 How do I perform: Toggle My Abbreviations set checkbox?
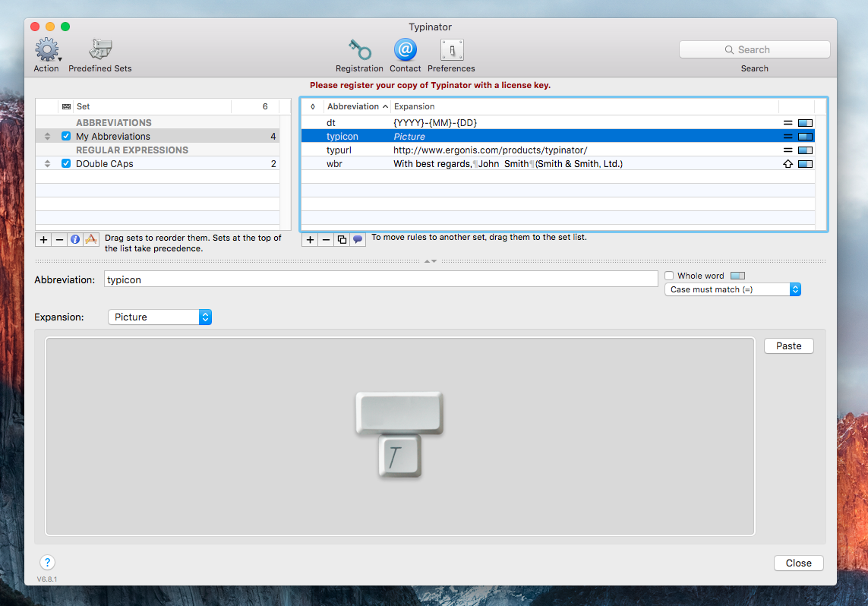[66, 136]
